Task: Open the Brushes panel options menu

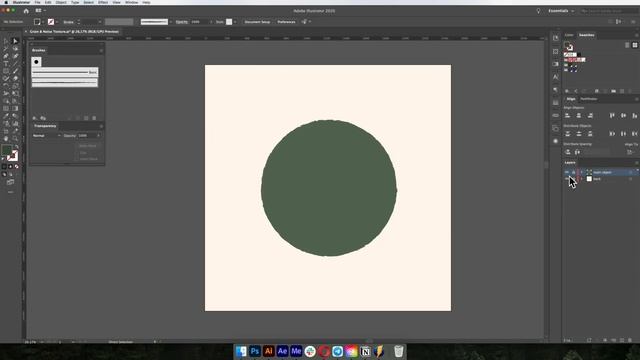Action: point(101,50)
